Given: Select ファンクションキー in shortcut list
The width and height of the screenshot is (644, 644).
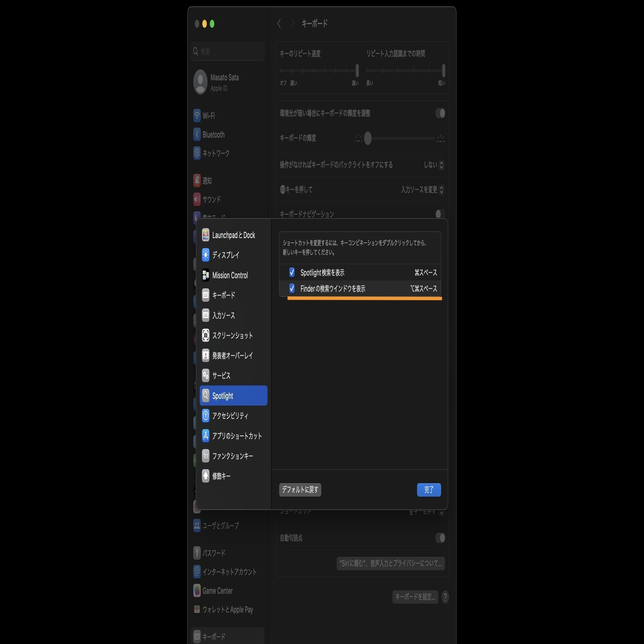Looking at the screenshot, I should tap(232, 456).
